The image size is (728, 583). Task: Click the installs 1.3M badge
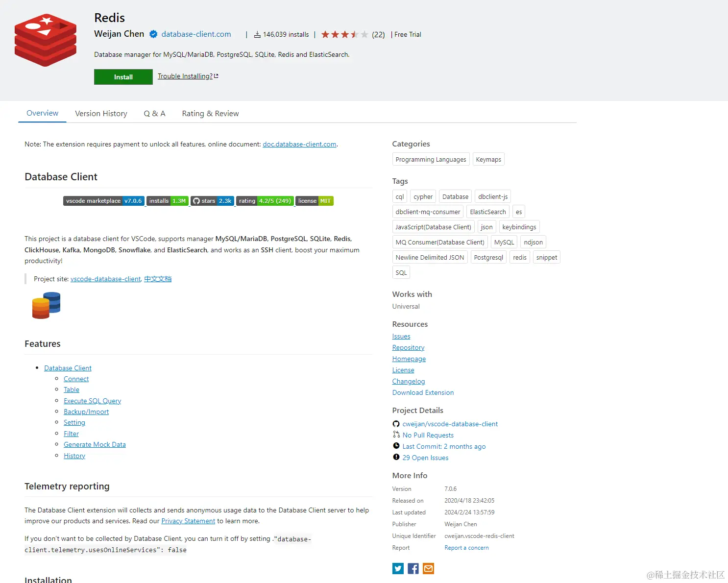168,201
